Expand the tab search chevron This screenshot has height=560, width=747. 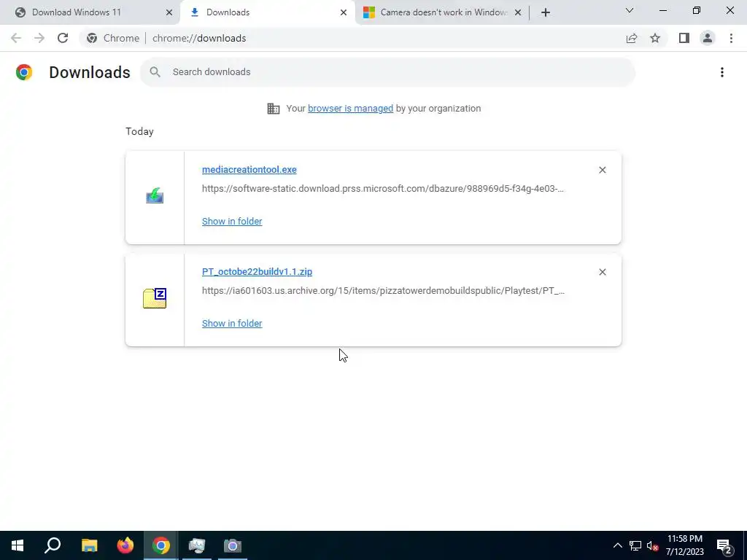(x=630, y=10)
